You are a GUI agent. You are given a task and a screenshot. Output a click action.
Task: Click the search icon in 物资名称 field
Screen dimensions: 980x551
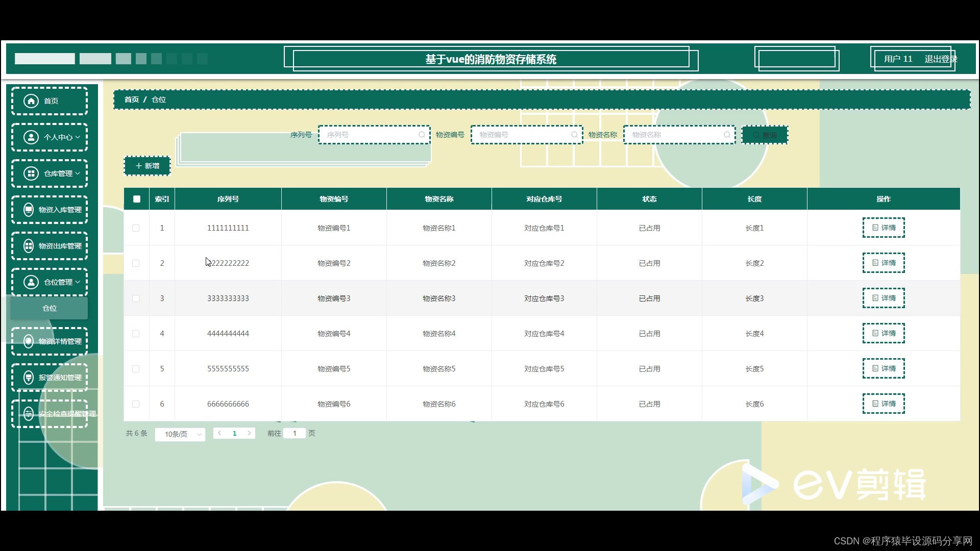[x=727, y=135]
